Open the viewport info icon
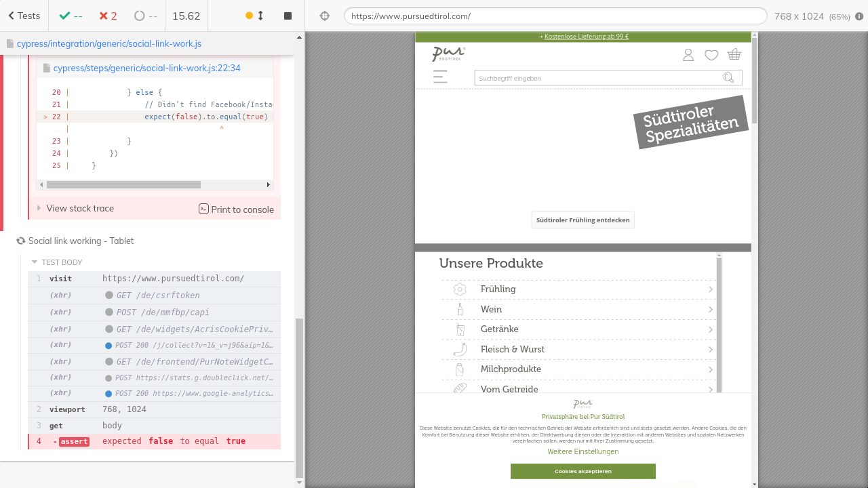Viewport: 868px width, 488px height. [859, 16]
